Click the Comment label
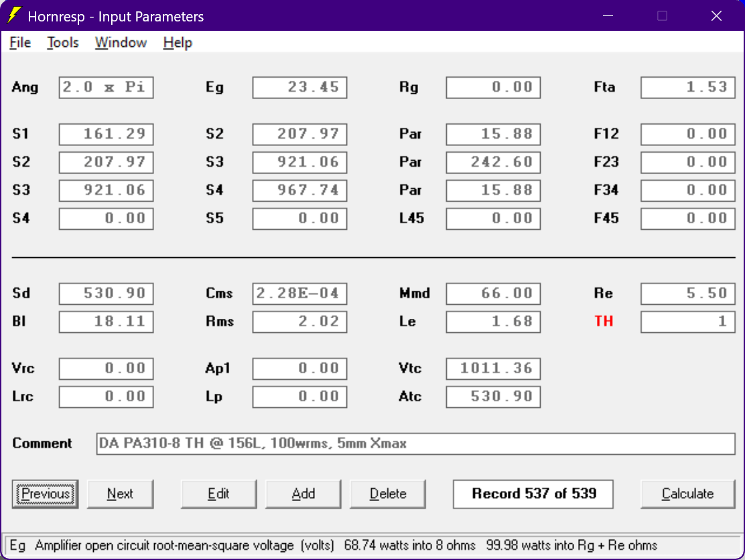 tap(42, 443)
